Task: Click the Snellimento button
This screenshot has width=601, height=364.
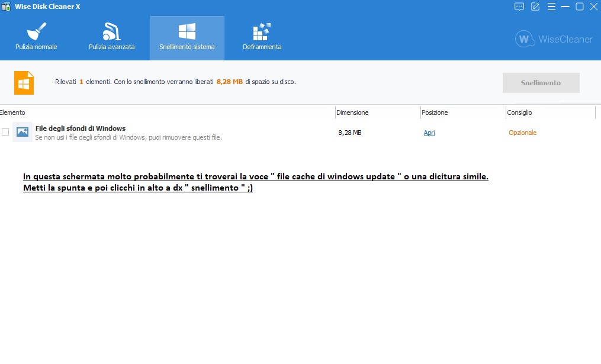Action: tap(541, 83)
